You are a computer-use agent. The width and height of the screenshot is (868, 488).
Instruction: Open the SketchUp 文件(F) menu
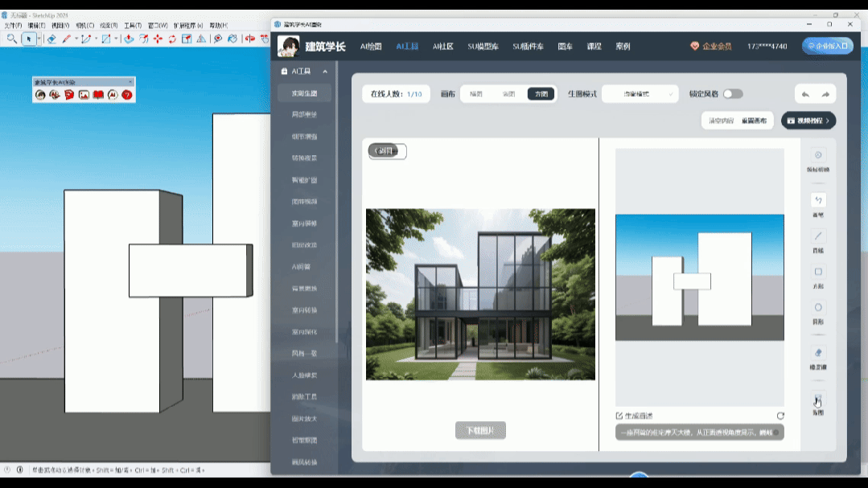14,26
